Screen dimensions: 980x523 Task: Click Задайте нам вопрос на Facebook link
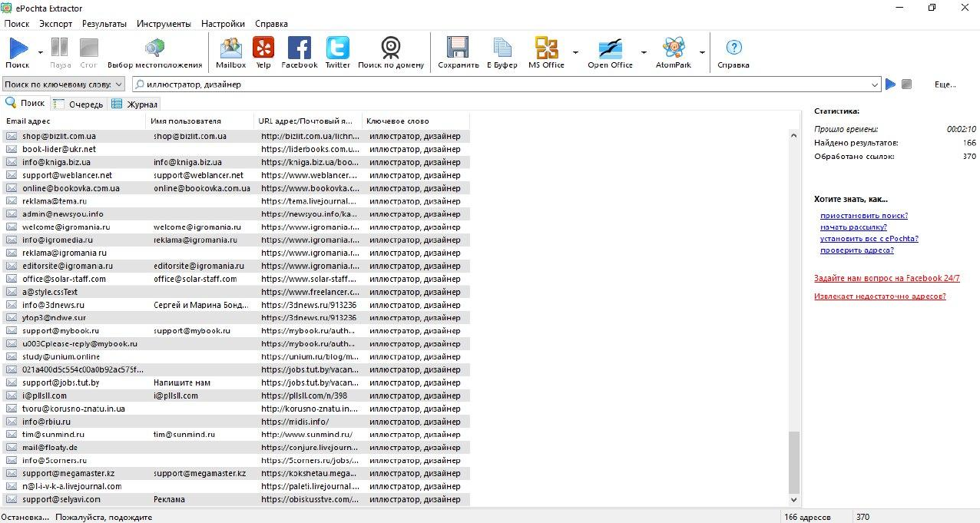[x=886, y=278]
